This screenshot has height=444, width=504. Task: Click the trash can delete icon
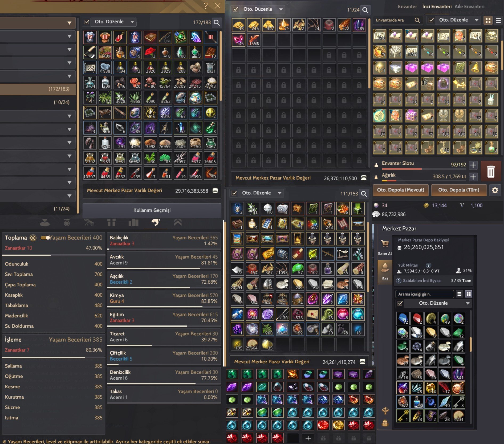pos(491,171)
